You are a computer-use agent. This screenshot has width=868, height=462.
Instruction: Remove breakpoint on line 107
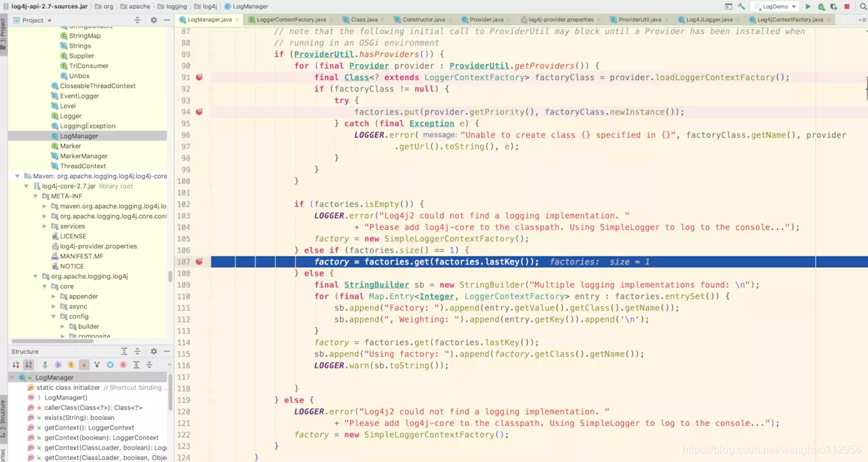199,262
